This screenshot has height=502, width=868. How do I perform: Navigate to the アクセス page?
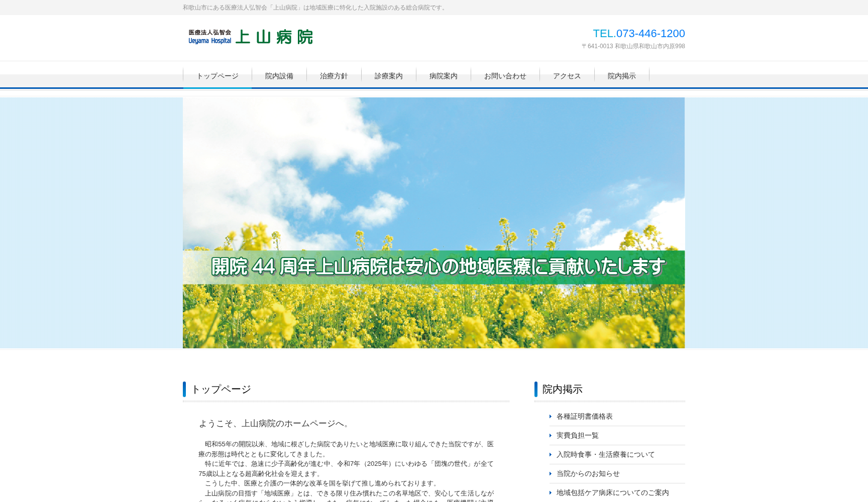(x=566, y=76)
